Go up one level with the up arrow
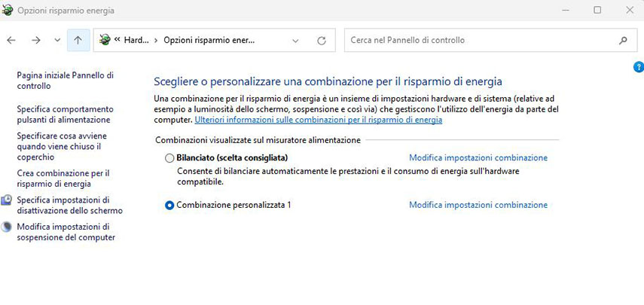 [78, 40]
